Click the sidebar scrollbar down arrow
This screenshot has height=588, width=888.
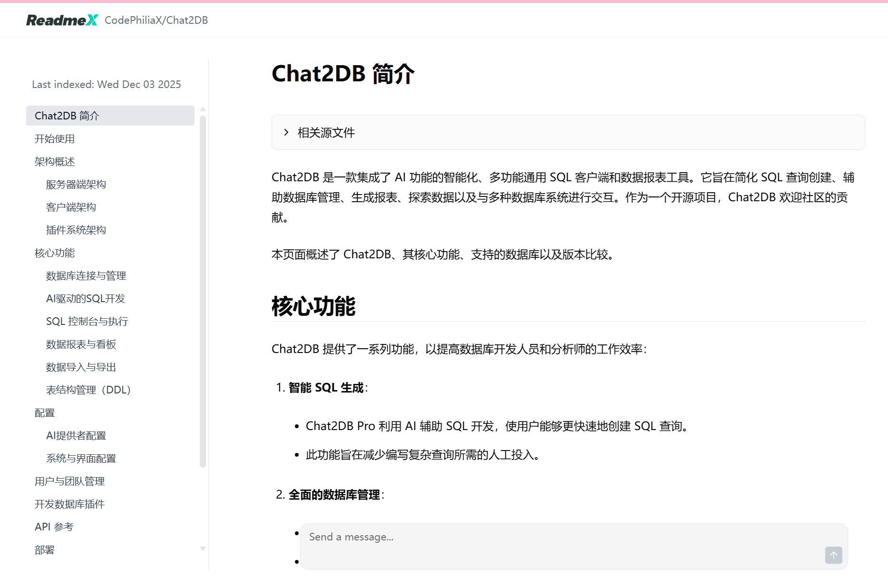pyautogui.click(x=203, y=548)
